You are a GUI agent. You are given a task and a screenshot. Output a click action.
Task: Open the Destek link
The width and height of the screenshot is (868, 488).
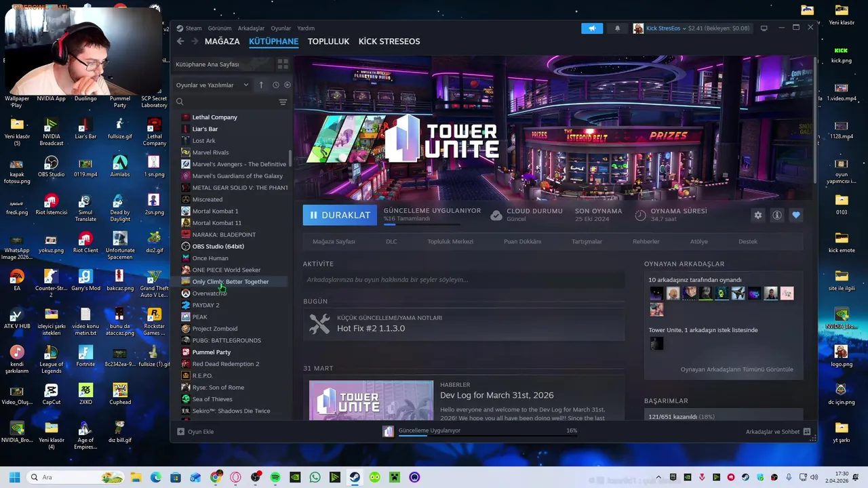(748, 241)
